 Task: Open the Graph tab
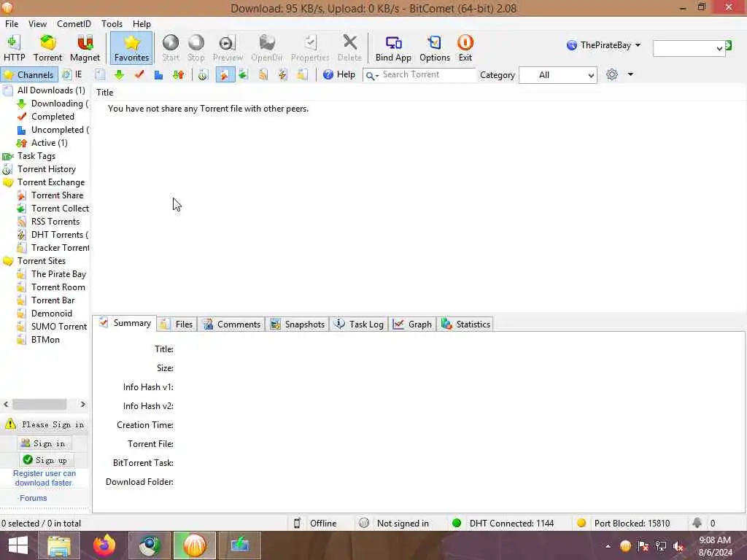tap(413, 324)
